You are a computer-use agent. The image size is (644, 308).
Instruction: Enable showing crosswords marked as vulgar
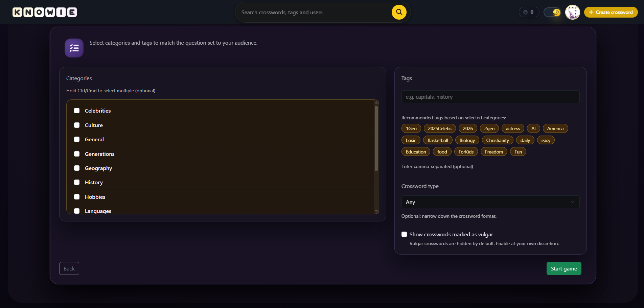click(x=404, y=234)
